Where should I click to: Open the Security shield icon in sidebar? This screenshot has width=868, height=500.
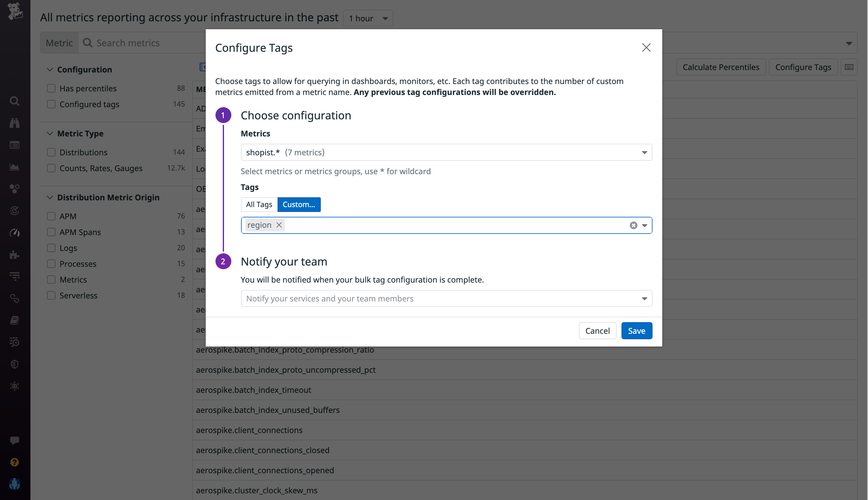tap(14, 364)
